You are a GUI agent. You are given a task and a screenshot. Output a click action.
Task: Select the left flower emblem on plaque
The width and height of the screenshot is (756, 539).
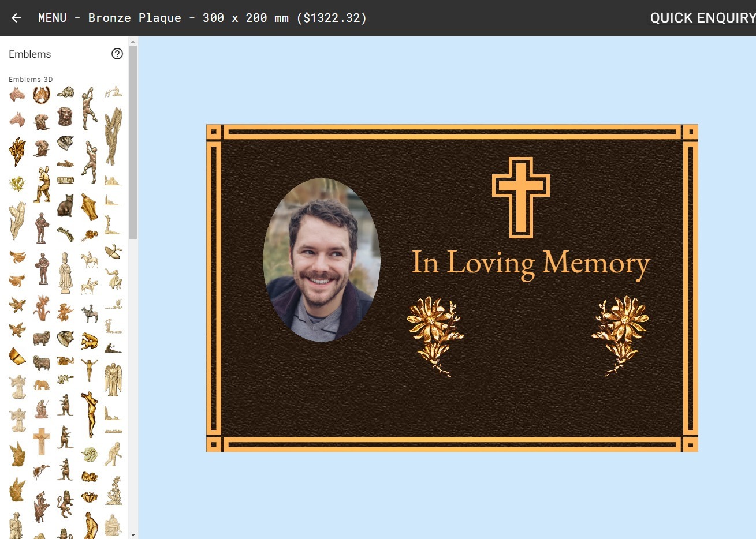[436, 336]
